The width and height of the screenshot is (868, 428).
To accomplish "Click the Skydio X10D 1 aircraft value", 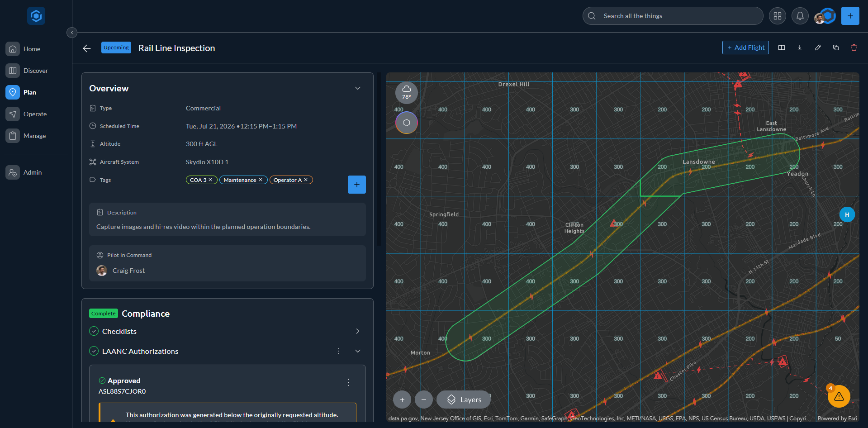I will 207,162.
